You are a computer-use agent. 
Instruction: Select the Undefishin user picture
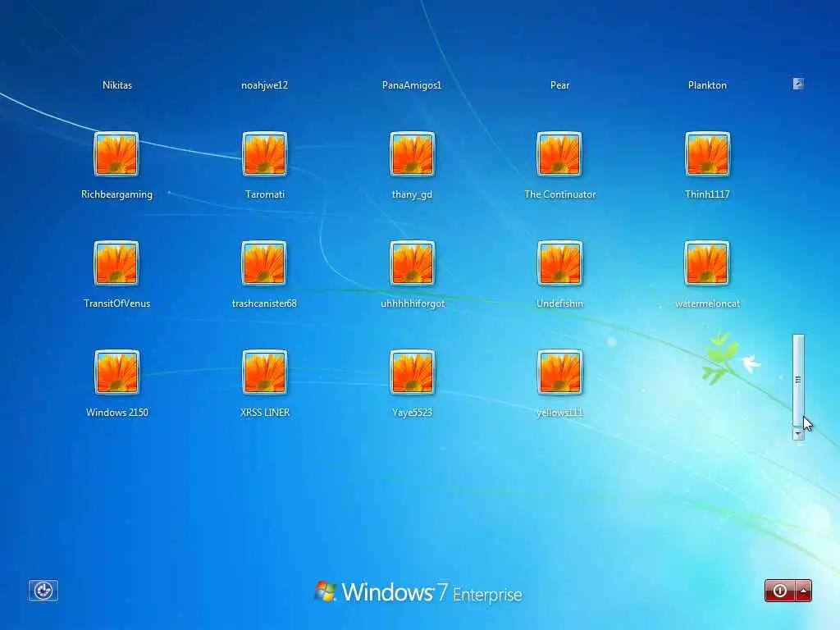pyautogui.click(x=559, y=263)
